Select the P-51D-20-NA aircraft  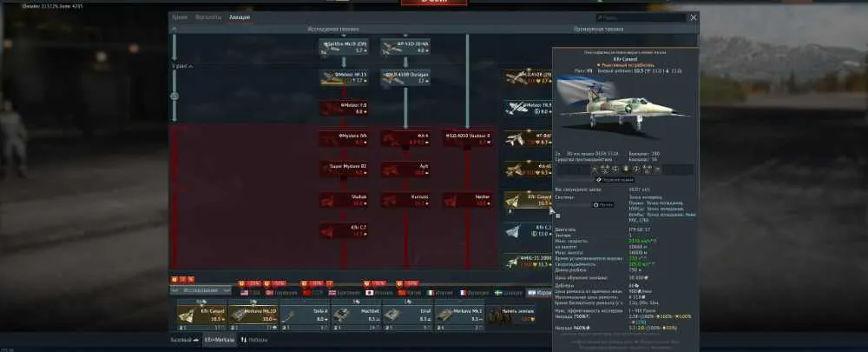tap(405, 47)
